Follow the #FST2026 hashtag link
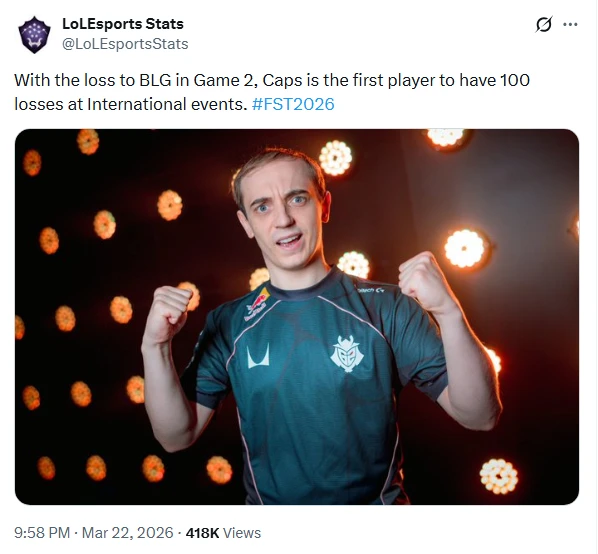598x554 pixels. [293, 104]
